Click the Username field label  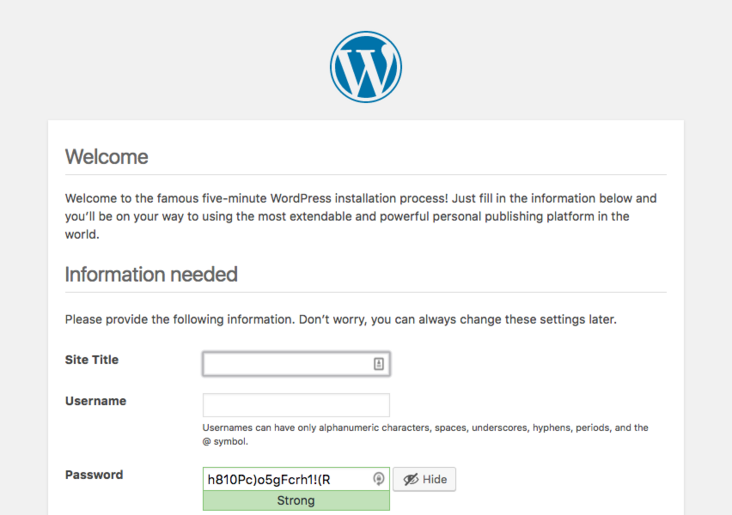point(95,401)
